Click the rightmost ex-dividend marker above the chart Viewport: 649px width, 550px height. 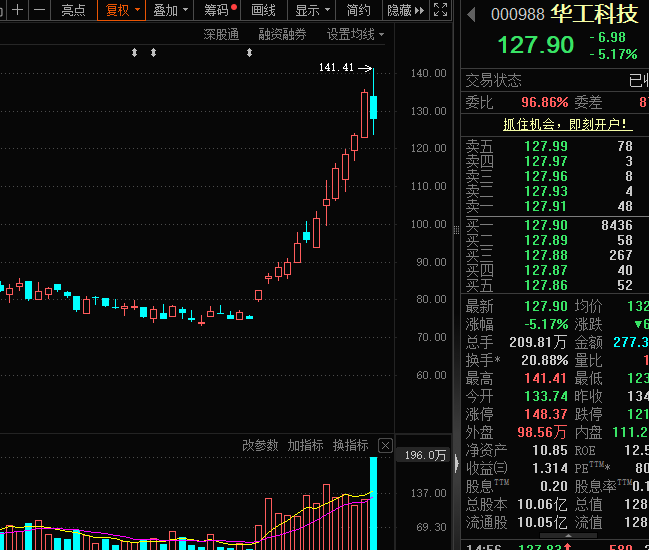click(249, 52)
